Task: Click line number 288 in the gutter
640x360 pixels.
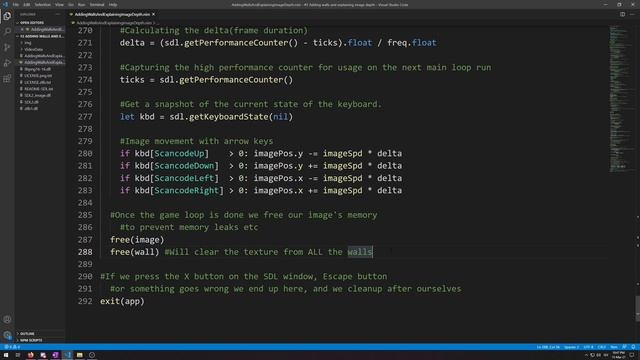Action: [x=85, y=252]
